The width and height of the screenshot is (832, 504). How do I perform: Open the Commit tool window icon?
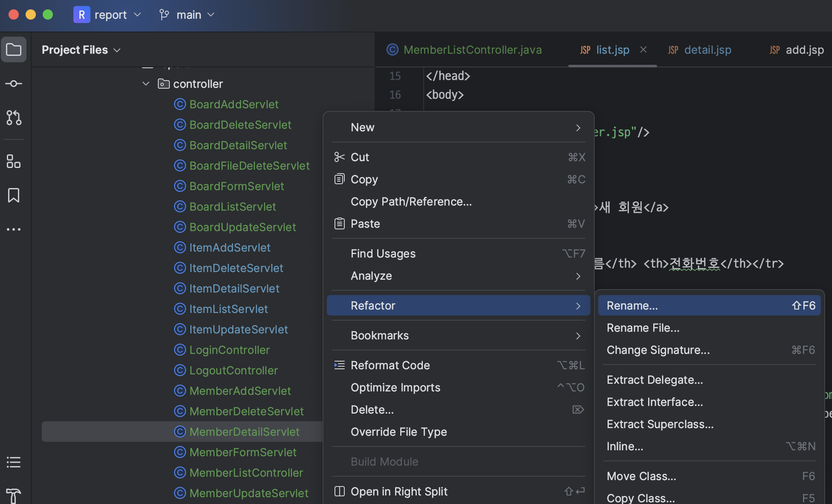pyautogui.click(x=14, y=84)
